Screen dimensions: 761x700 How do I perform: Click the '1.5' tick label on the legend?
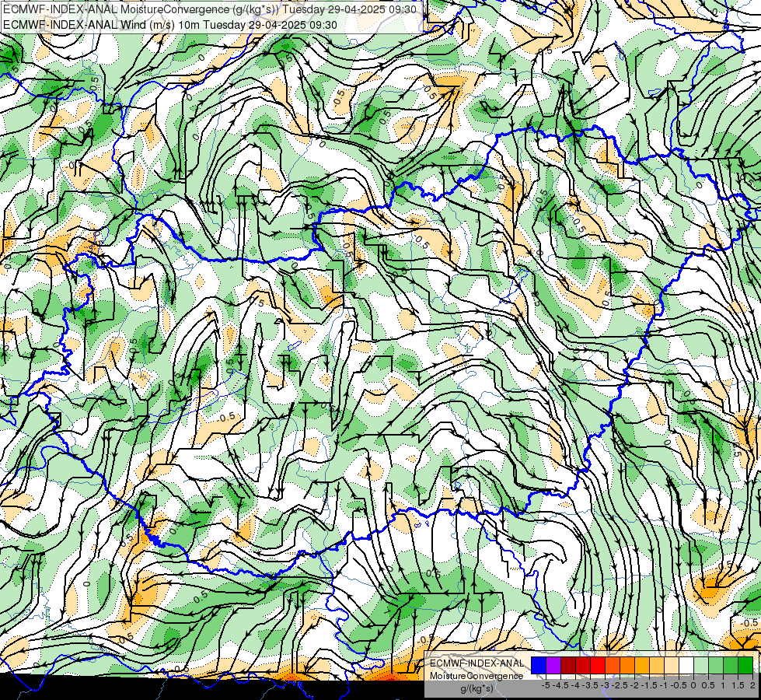tap(738, 685)
